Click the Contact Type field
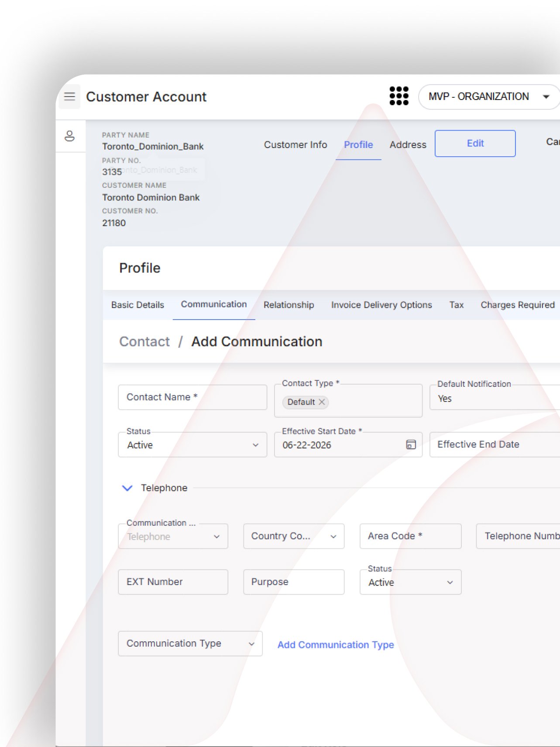Image resolution: width=560 pixels, height=747 pixels. coord(348,401)
